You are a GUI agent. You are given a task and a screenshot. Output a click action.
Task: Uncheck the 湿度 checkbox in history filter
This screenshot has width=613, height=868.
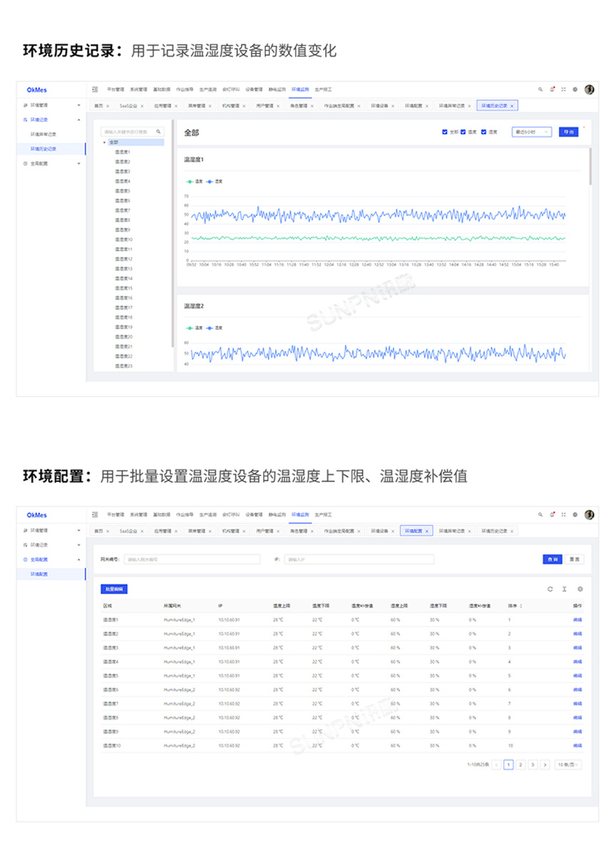484,132
